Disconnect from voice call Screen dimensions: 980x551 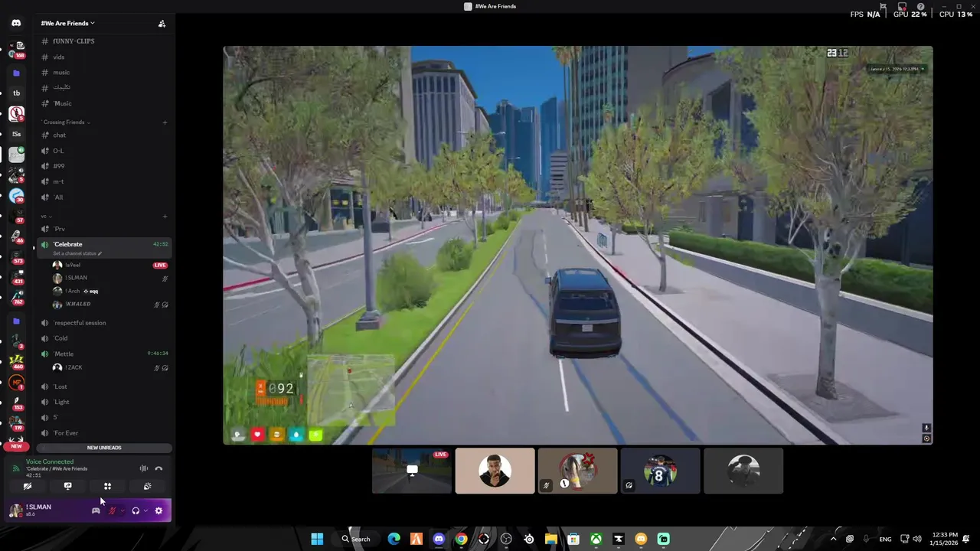tap(158, 468)
